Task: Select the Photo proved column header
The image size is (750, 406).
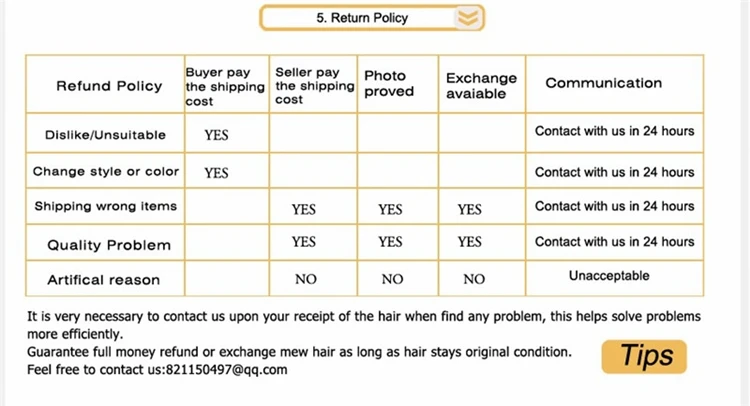Action: click(389, 83)
